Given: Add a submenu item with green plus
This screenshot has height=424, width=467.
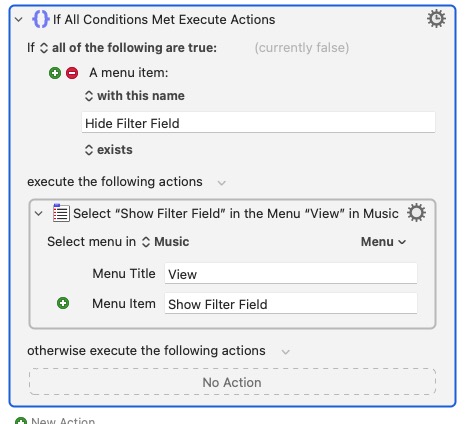Looking at the screenshot, I should coord(63,303).
